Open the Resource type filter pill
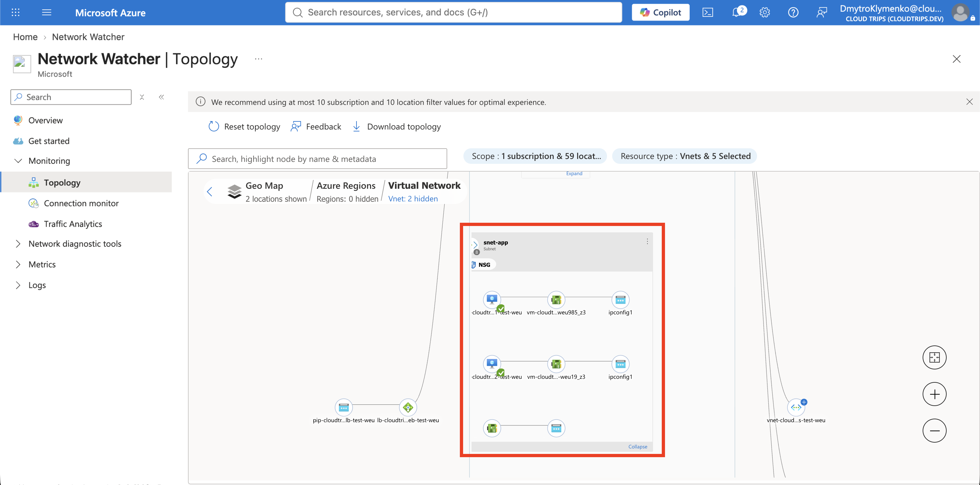Image resolution: width=980 pixels, height=485 pixels. [685, 156]
